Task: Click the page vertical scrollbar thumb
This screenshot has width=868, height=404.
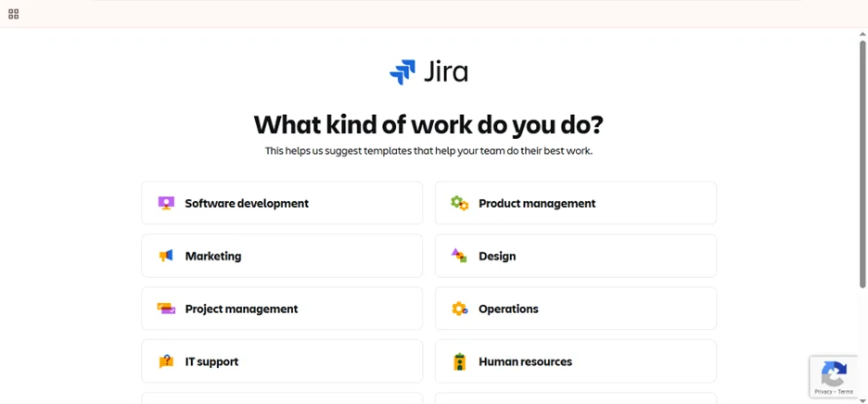Action: point(862,164)
